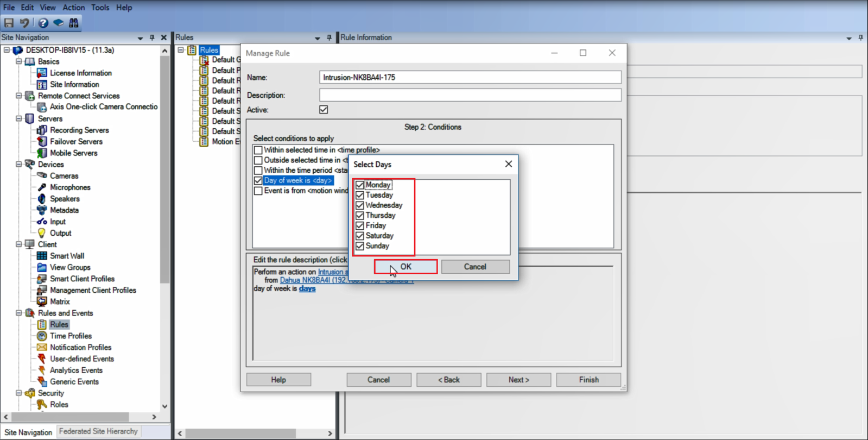Confirm days with the OK button
Screen dimensions: 868x440
point(406,267)
